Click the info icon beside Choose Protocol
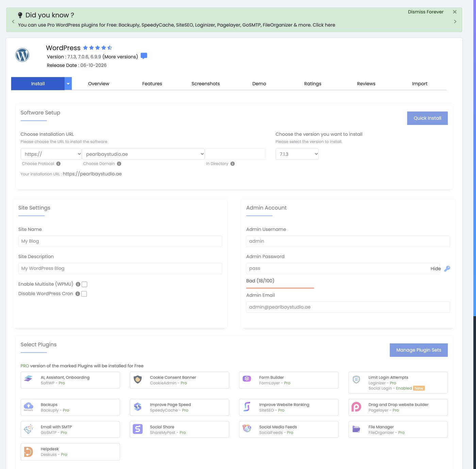The width and height of the screenshot is (476, 469). click(58, 164)
